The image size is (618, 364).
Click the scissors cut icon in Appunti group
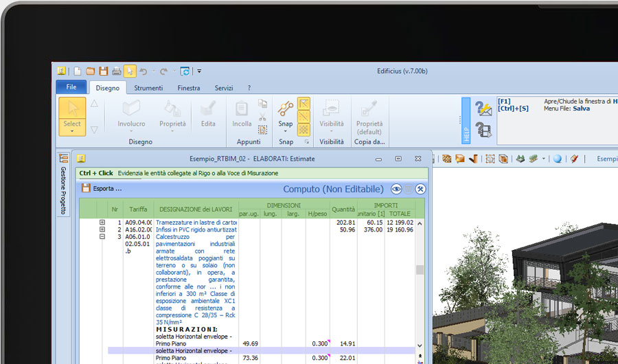click(x=262, y=117)
